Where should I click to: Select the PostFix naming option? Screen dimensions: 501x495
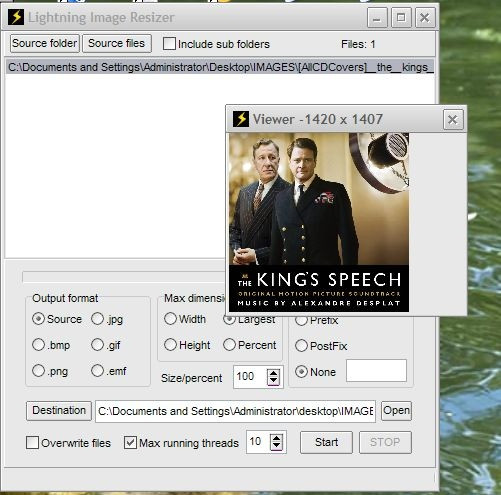pos(301,346)
